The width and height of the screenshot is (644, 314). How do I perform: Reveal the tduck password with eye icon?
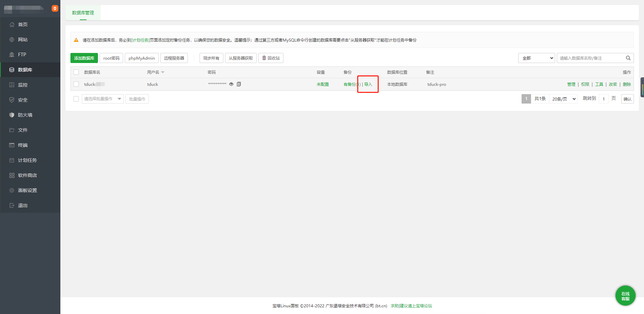click(231, 84)
